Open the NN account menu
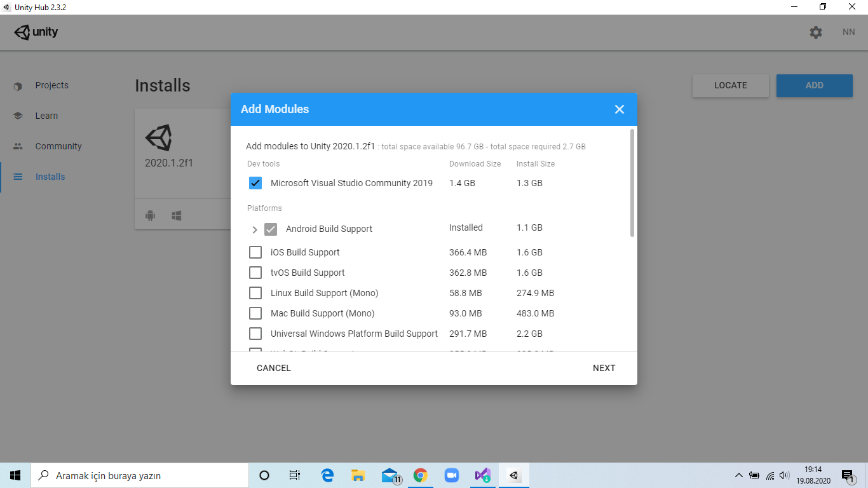This screenshot has width=868, height=488. pyautogui.click(x=849, y=32)
